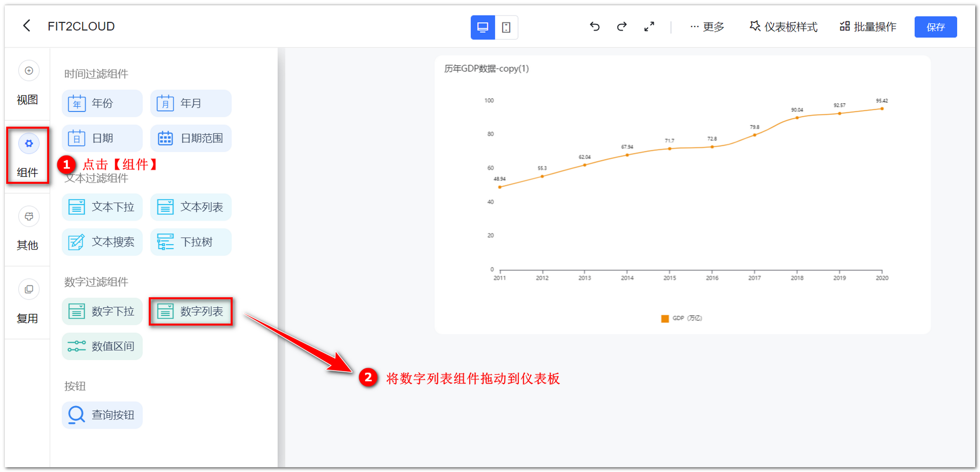Click the FIT2CLOUD dashboard title
The height and width of the screenshot is (472, 980).
pos(81,26)
